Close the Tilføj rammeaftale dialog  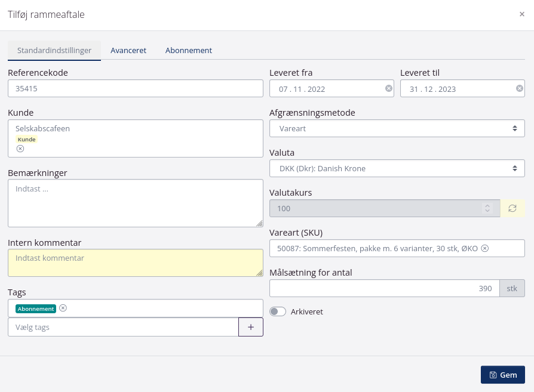point(521,14)
